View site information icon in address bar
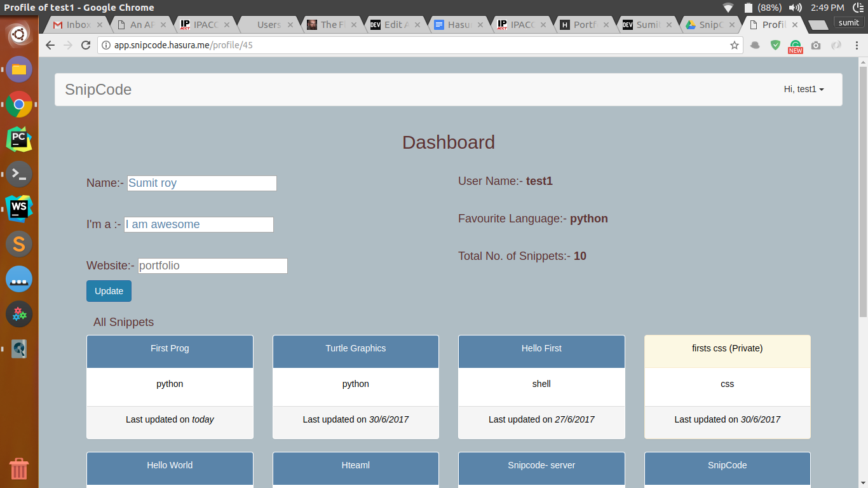 (x=105, y=45)
